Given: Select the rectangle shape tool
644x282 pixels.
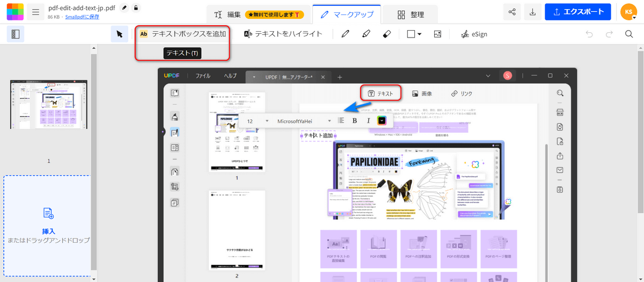Looking at the screenshot, I should (x=411, y=34).
